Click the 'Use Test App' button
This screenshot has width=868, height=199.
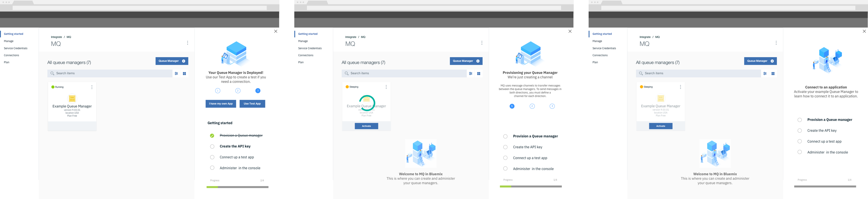tap(253, 104)
